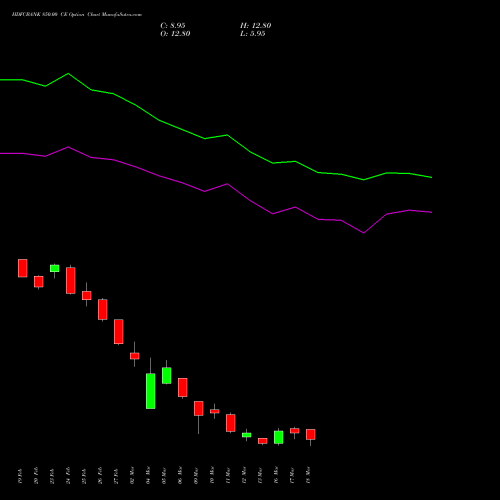Click the red candlestick above 24 Feb

click(71, 280)
